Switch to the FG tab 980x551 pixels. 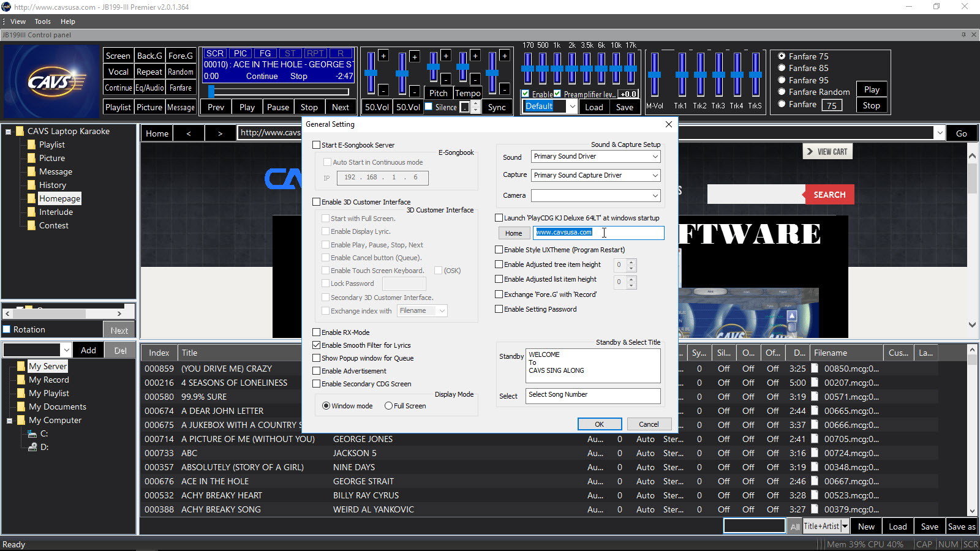click(x=265, y=53)
